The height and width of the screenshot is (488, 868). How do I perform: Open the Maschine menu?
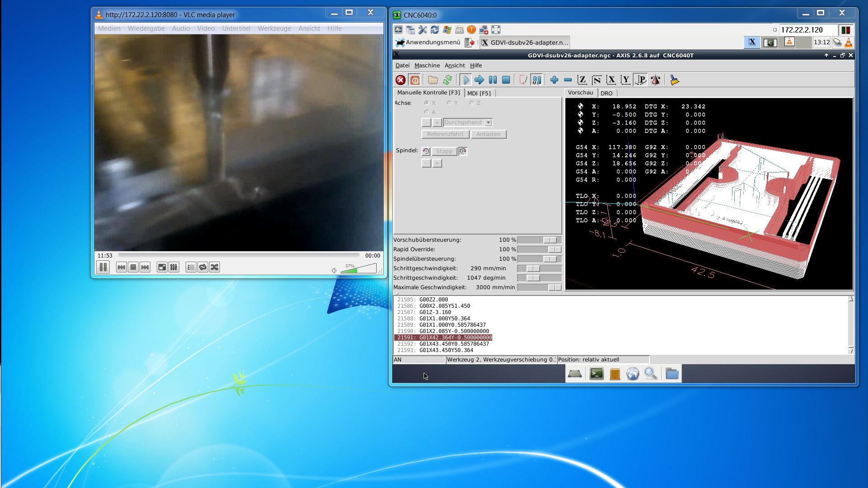click(427, 66)
